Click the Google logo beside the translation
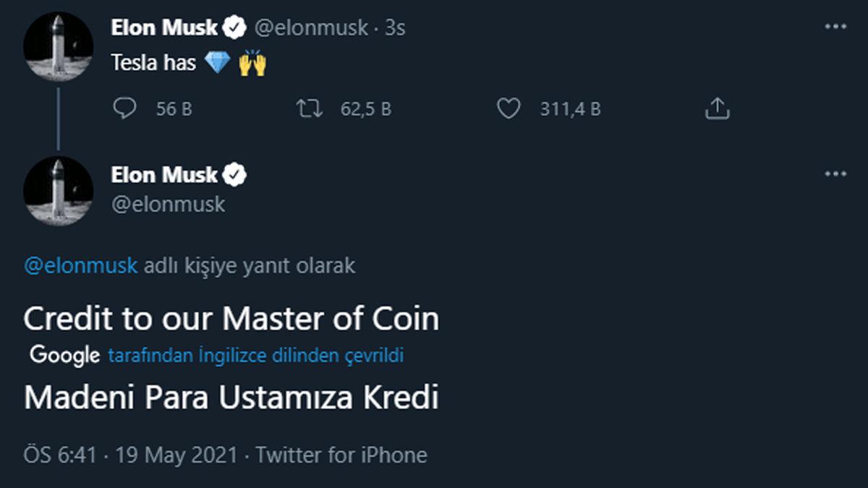Screen dimensions: 868x488 point(64,356)
